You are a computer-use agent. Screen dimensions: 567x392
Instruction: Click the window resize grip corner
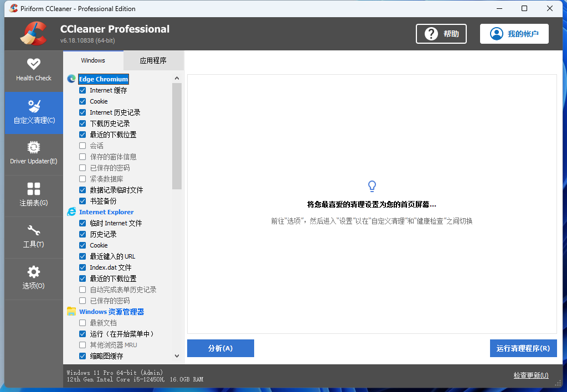tap(558, 383)
